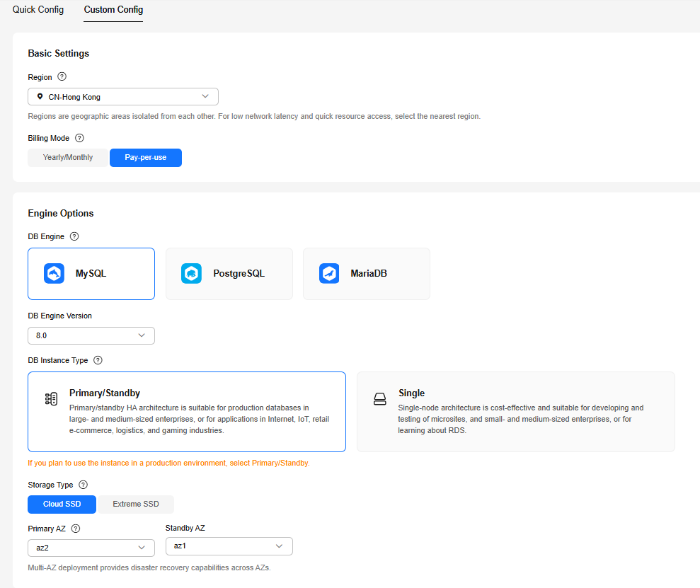Viewport: 700px width, 588px height.
Task: Click the Storage Type help icon
Action: pyautogui.click(x=83, y=485)
